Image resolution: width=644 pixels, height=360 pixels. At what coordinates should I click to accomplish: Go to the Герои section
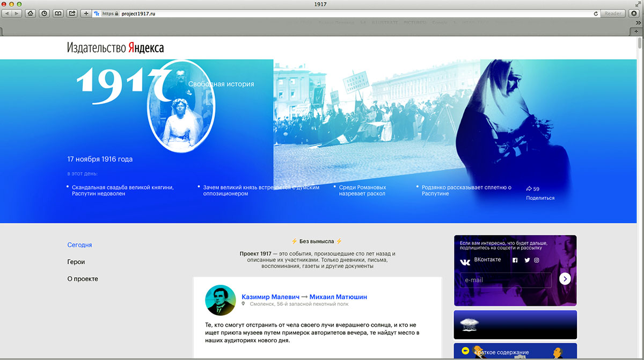point(76,262)
